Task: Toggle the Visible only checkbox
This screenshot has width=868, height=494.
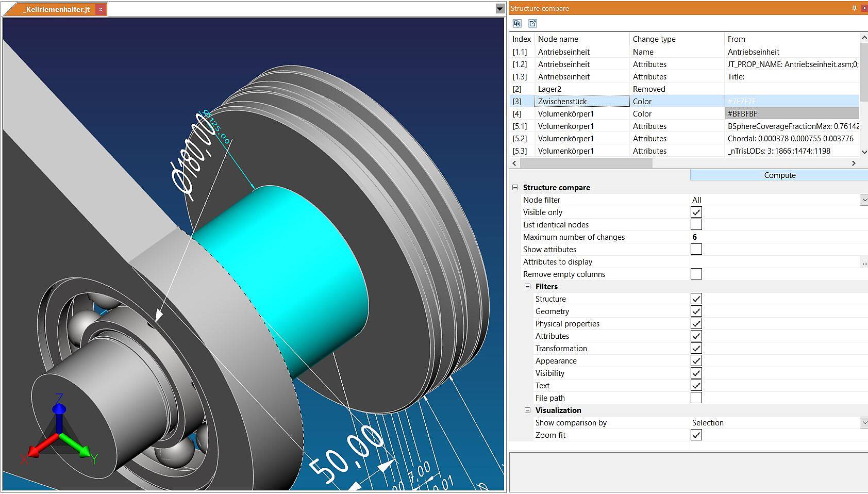Action: (x=696, y=212)
